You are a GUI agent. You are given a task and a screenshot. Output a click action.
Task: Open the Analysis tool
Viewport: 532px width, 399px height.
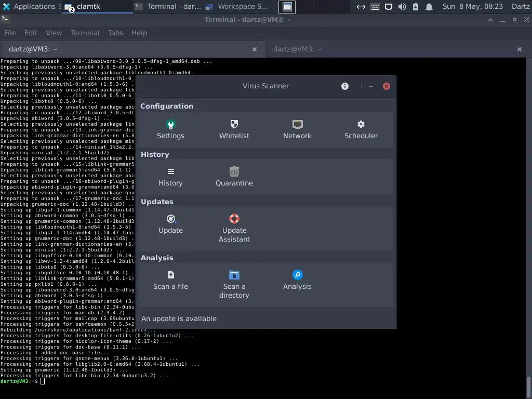pos(297,280)
